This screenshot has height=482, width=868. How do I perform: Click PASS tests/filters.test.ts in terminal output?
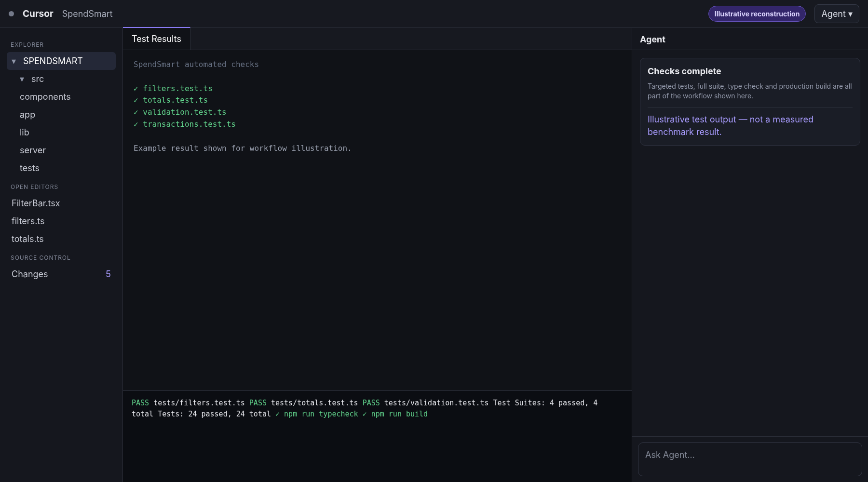[x=188, y=403]
